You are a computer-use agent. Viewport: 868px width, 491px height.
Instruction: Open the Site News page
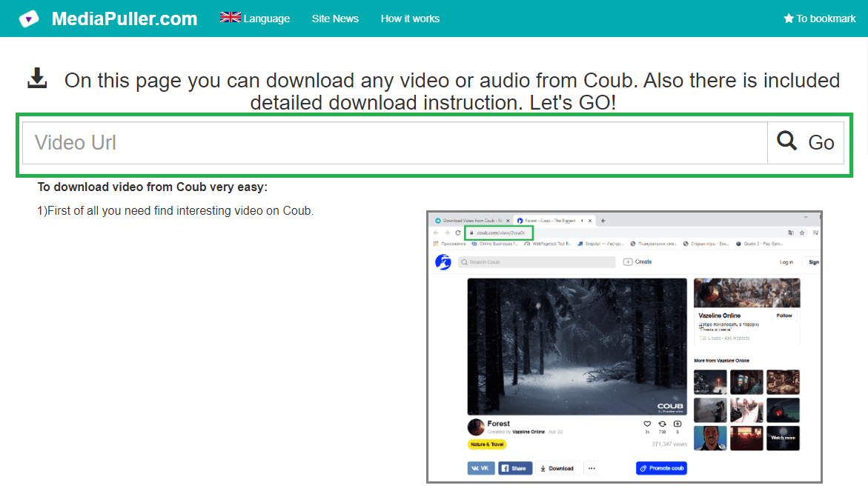(x=335, y=19)
